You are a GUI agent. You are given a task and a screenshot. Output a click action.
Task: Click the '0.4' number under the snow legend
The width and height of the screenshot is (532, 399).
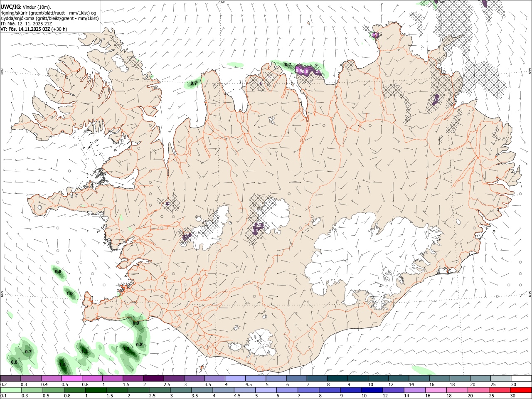(44, 384)
